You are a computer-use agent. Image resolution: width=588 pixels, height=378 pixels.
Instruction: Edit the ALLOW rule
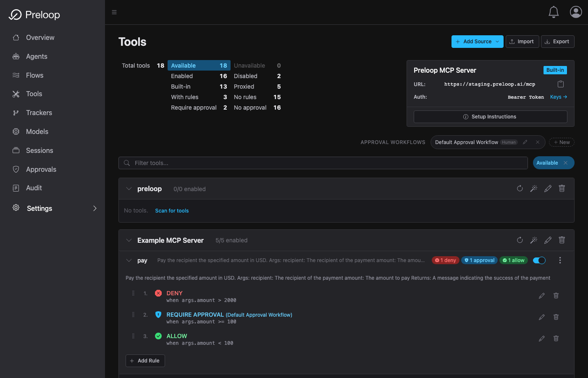click(x=542, y=339)
